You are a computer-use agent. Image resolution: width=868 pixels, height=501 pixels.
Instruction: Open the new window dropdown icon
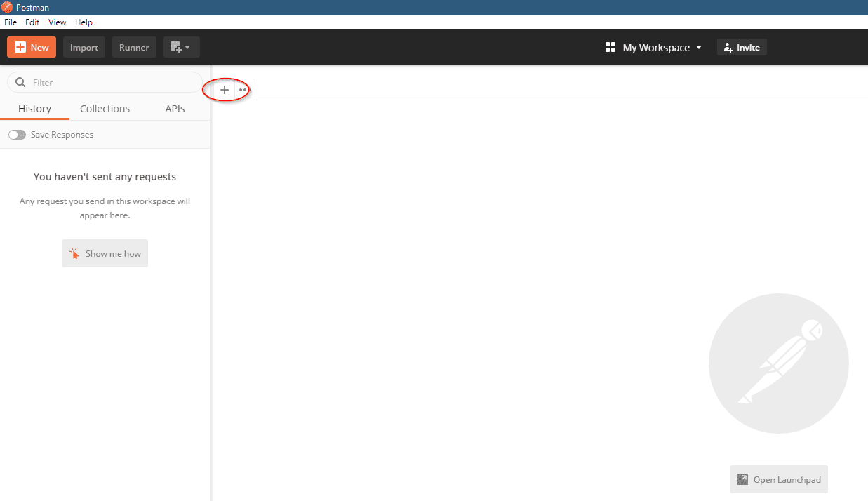click(x=182, y=47)
